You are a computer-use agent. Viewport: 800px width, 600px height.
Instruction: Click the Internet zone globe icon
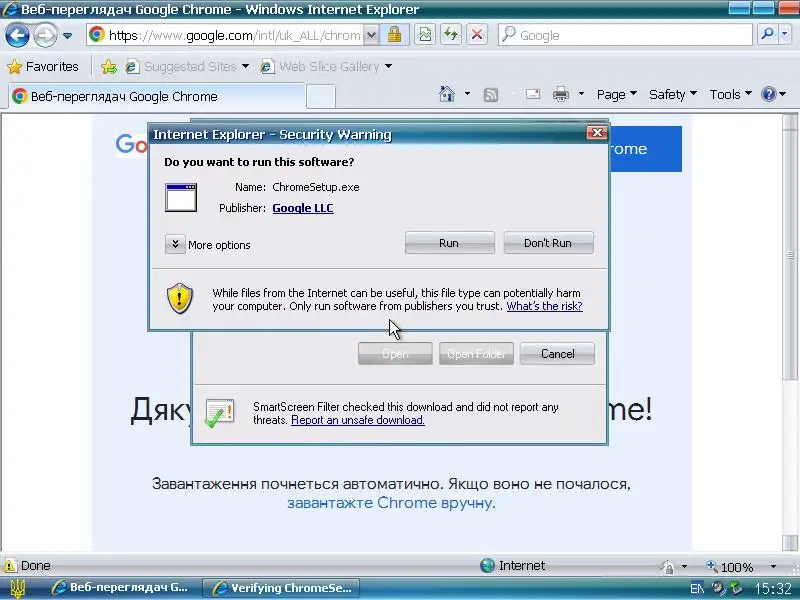point(487,565)
